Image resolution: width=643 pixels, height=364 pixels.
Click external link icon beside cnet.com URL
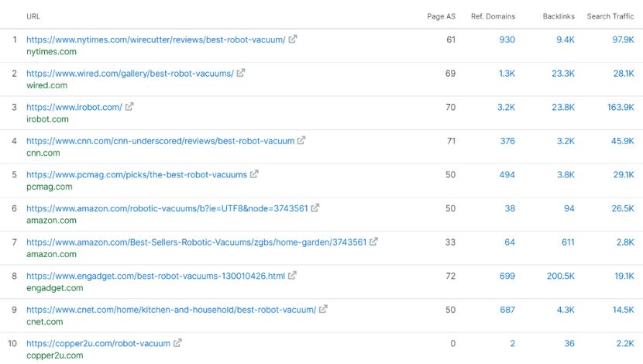point(324,310)
